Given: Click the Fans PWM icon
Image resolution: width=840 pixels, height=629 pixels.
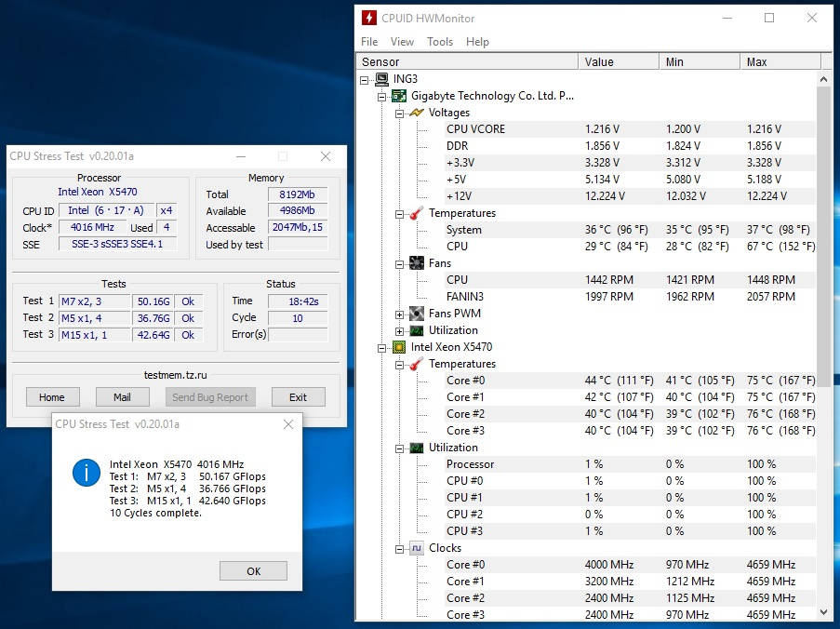Looking at the screenshot, I should pos(416,314).
